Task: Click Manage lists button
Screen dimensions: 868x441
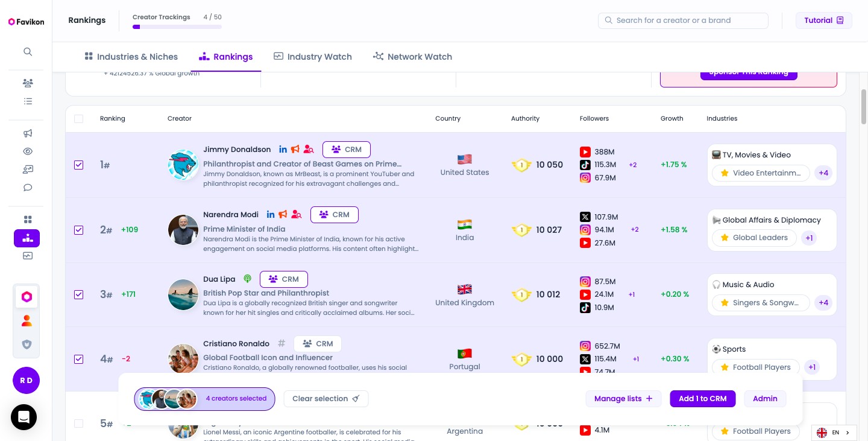Action: 623,399
